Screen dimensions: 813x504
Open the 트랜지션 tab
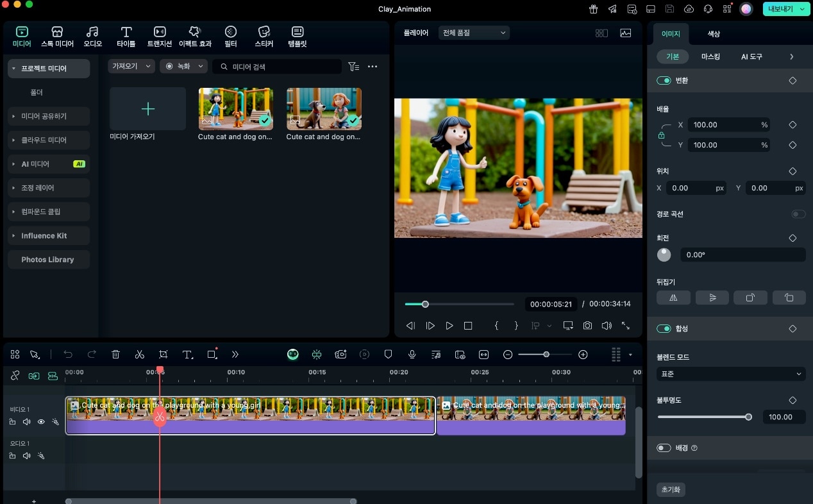click(x=160, y=37)
